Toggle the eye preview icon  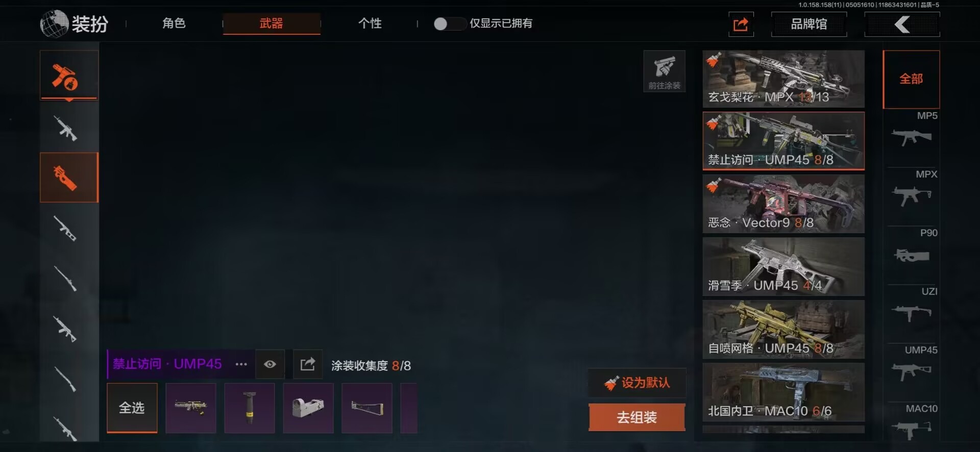click(270, 364)
